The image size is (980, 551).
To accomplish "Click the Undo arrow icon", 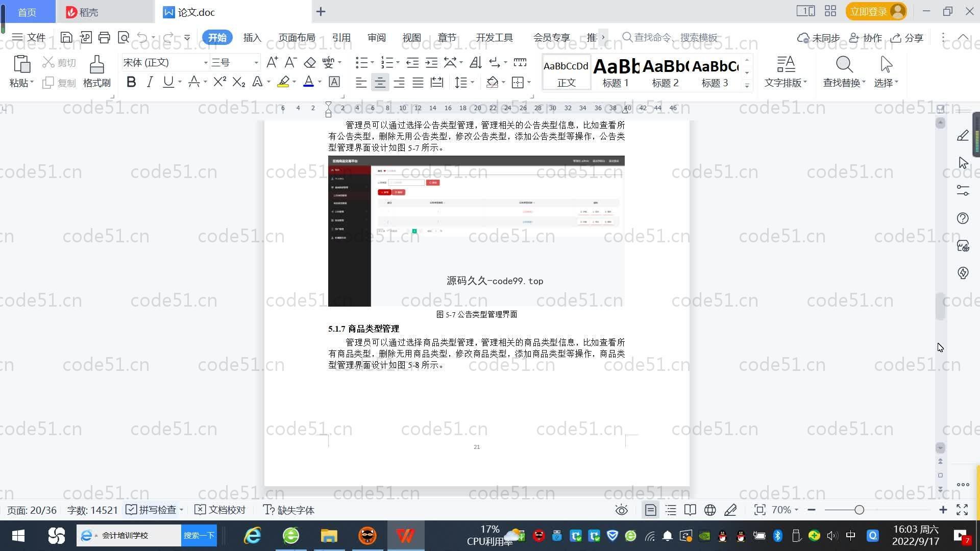I will 142,37.
